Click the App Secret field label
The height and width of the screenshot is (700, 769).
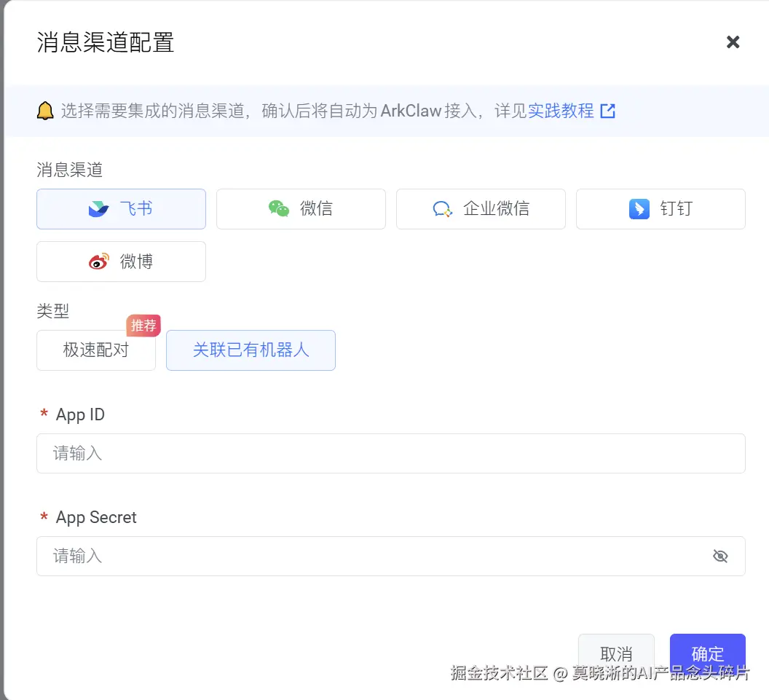coord(96,517)
